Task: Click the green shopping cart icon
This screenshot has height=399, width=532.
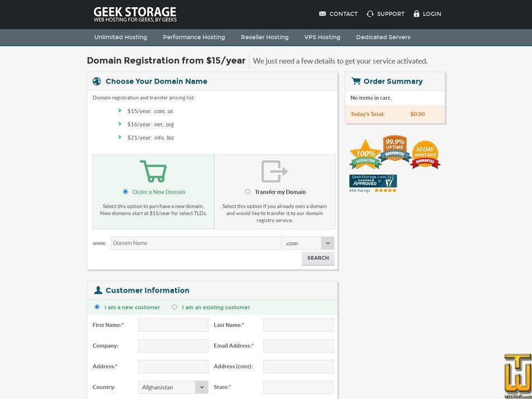Action: (x=153, y=171)
